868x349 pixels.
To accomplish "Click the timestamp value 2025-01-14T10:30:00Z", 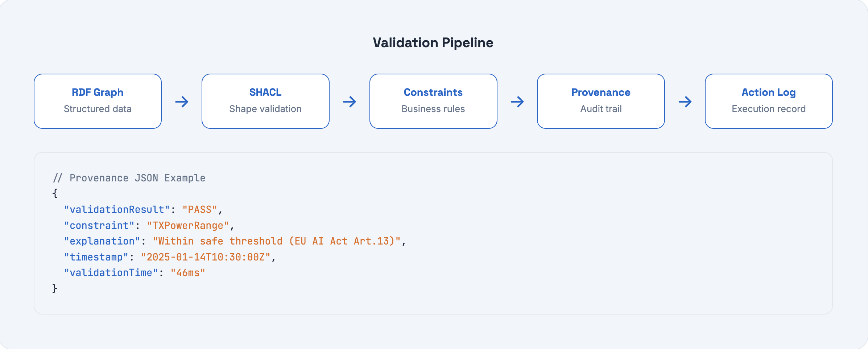I will [206, 257].
